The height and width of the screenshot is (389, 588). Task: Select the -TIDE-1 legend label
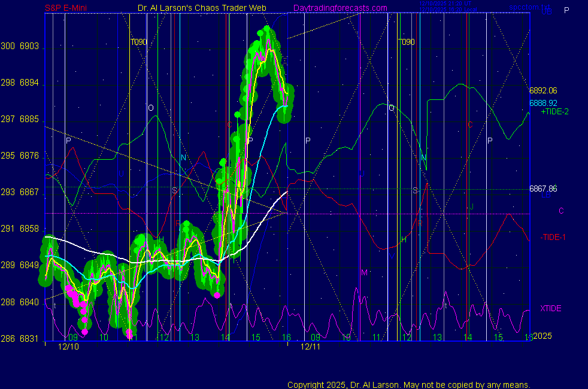(x=553, y=238)
